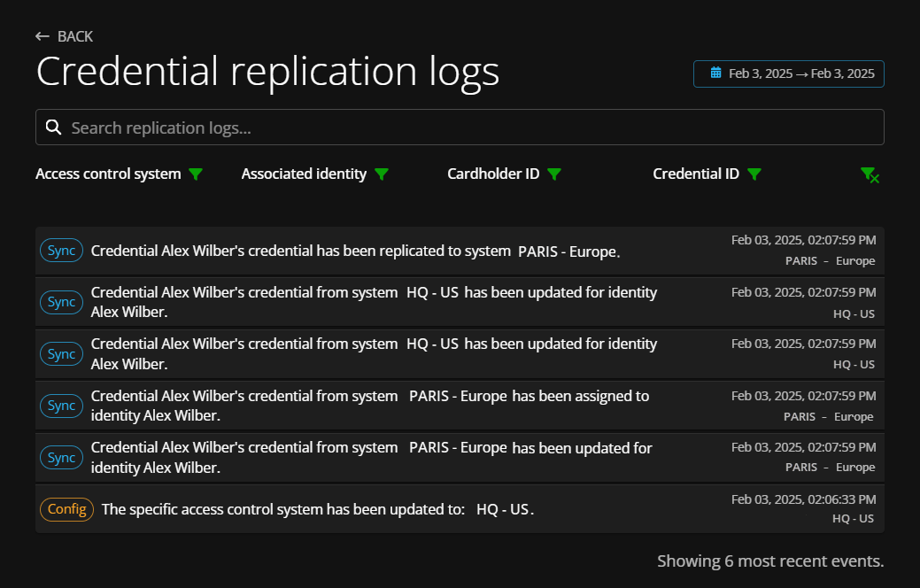Image resolution: width=920 pixels, height=588 pixels.
Task: Open the Credential ID filter funnel
Action: 754,174
